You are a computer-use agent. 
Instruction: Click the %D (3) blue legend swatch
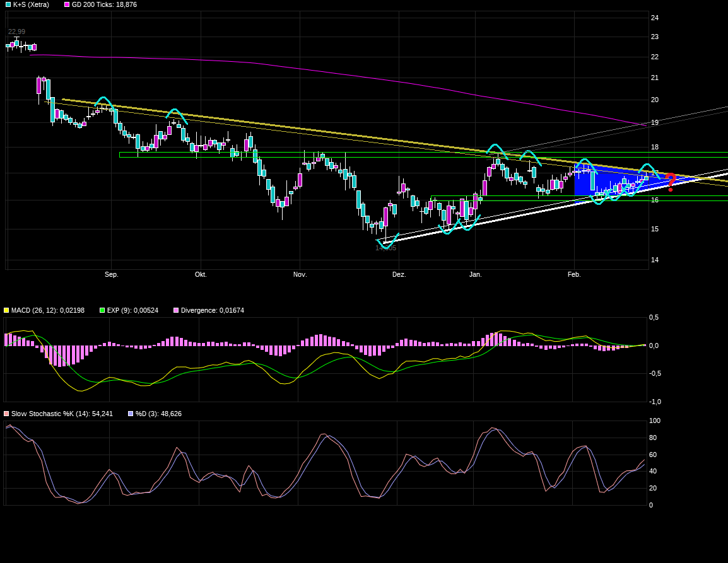(x=131, y=414)
